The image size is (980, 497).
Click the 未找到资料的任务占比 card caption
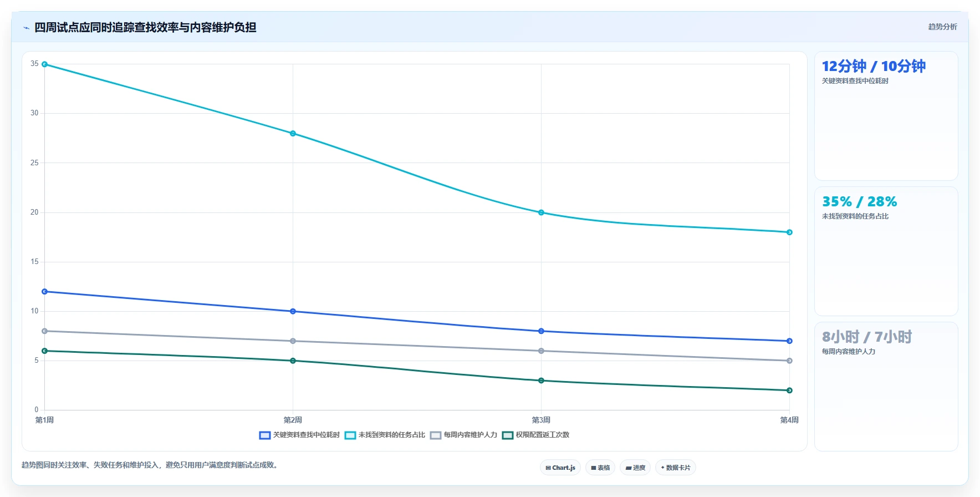(x=855, y=216)
